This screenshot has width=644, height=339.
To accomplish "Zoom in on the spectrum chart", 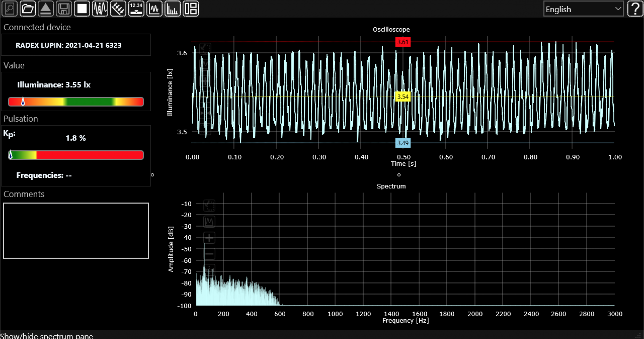I will [x=209, y=238].
